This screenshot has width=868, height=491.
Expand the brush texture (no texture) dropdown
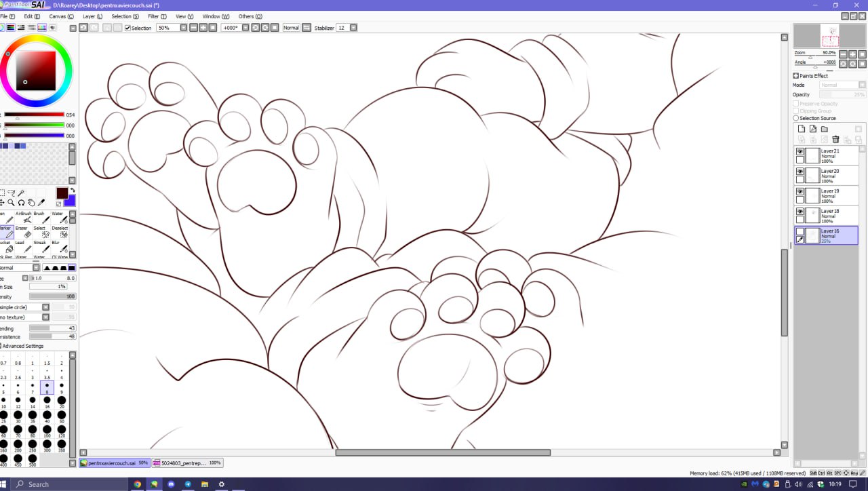pyautogui.click(x=45, y=317)
